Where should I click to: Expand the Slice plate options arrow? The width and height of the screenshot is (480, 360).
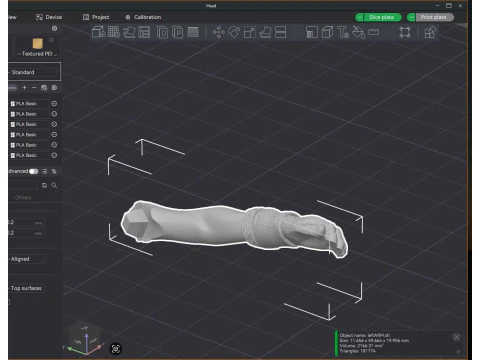360,17
